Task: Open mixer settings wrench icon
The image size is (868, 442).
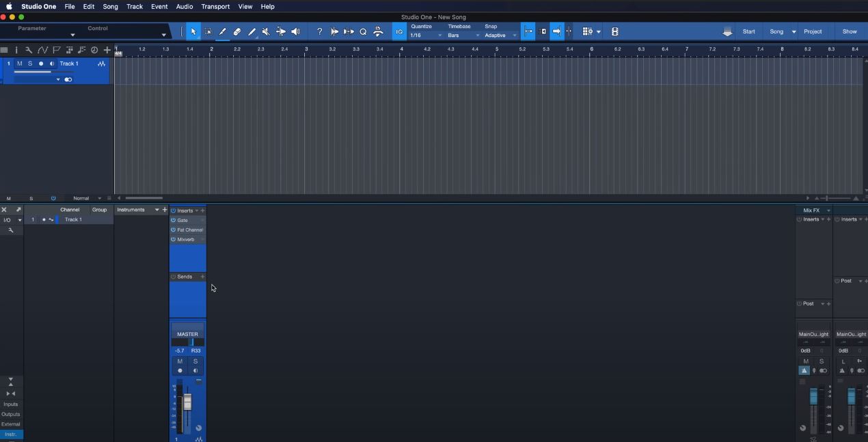Action: coord(11,230)
